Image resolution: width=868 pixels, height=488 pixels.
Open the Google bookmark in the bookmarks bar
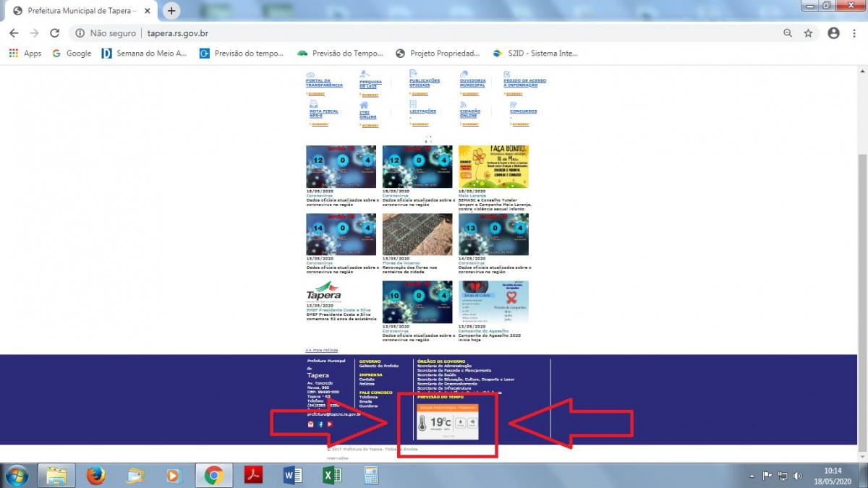[x=72, y=53]
